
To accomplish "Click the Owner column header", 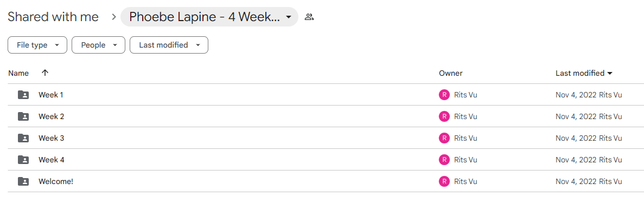I will 450,73.
